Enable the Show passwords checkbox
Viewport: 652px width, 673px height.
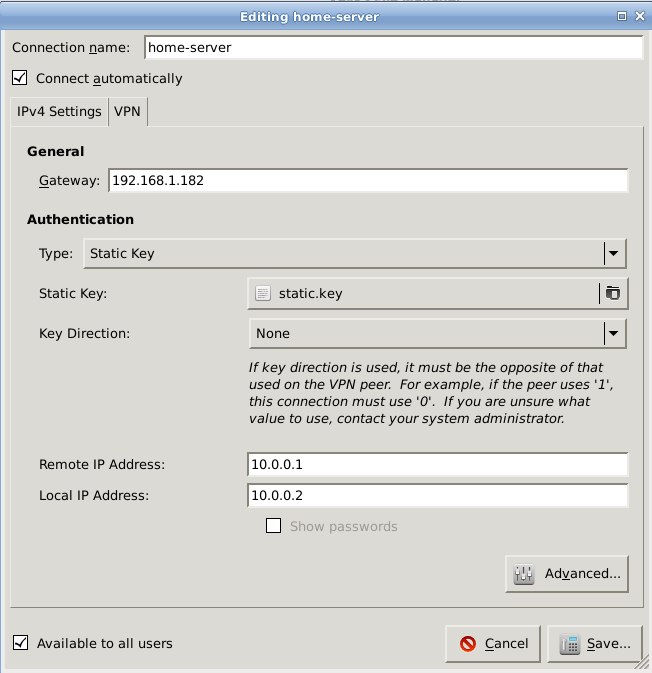tap(273, 526)
